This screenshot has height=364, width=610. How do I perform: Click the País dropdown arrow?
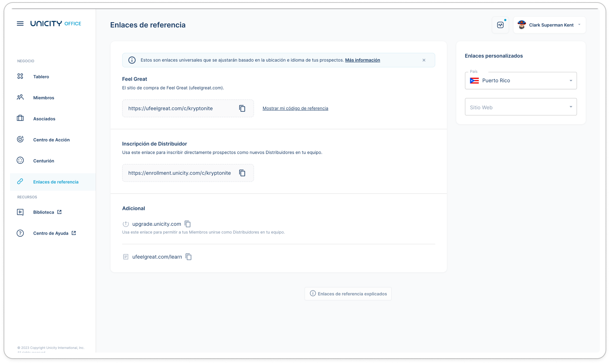pyautogui.click(x=571, y=81)
